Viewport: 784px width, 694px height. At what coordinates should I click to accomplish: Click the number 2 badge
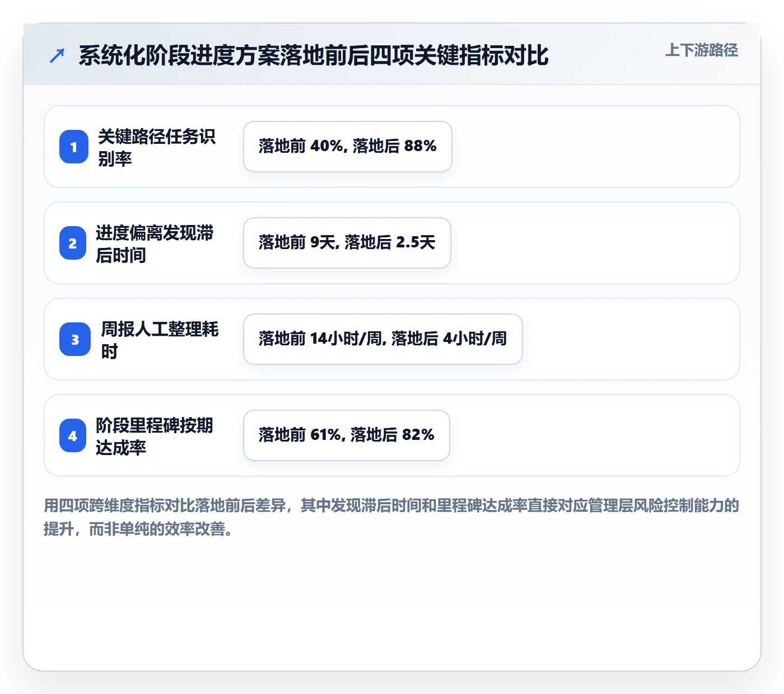click(73, 243)
